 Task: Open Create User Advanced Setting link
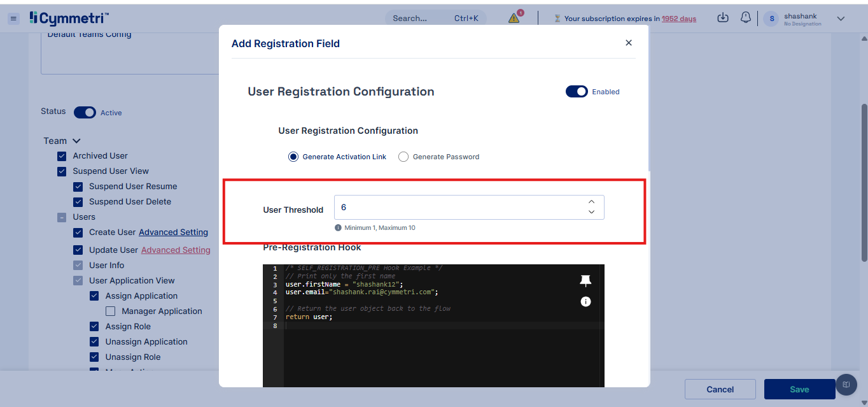tap(173, 232)
